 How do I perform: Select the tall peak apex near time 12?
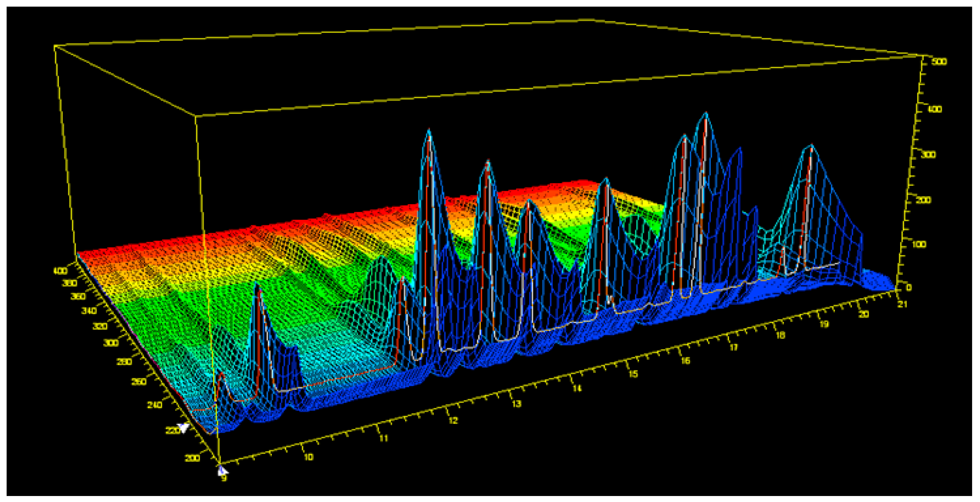(x=429, y=131)
